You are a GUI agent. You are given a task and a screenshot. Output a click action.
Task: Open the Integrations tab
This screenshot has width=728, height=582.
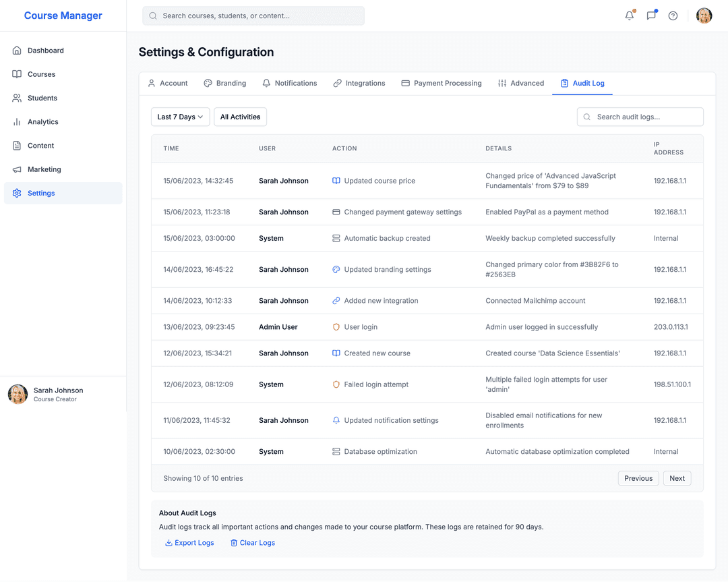coord(359,83)
